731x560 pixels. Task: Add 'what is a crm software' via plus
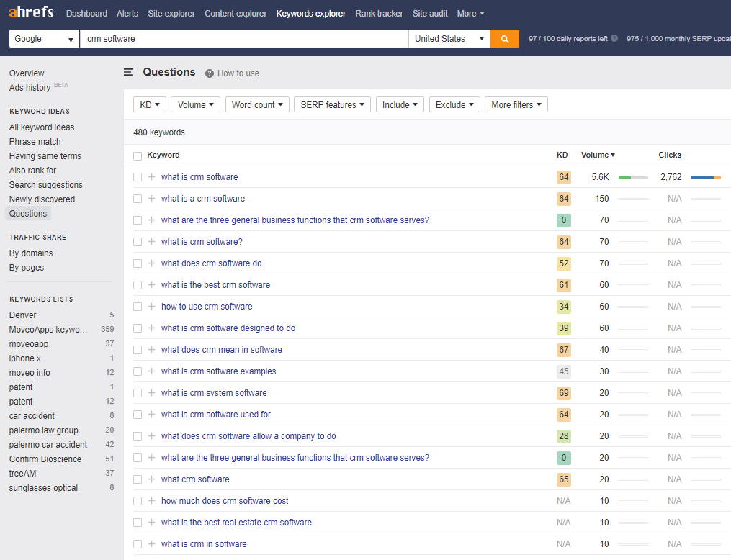(x=151, y=199)
